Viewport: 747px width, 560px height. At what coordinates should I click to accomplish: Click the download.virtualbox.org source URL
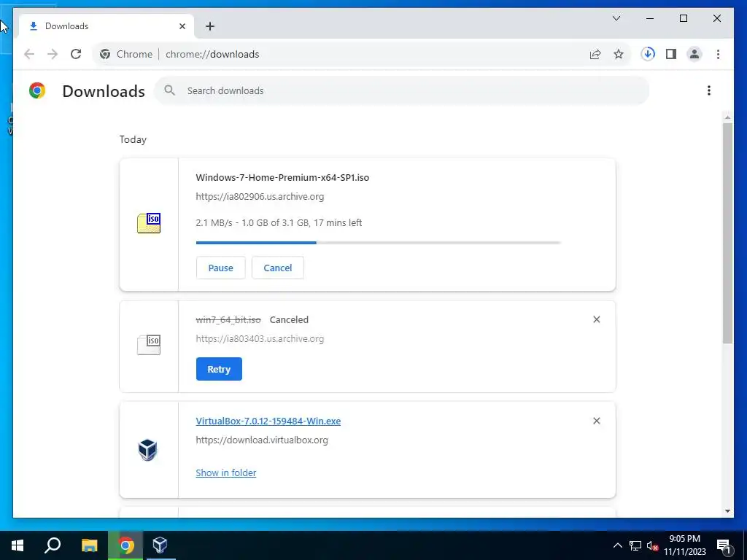[x=262, y=440]
